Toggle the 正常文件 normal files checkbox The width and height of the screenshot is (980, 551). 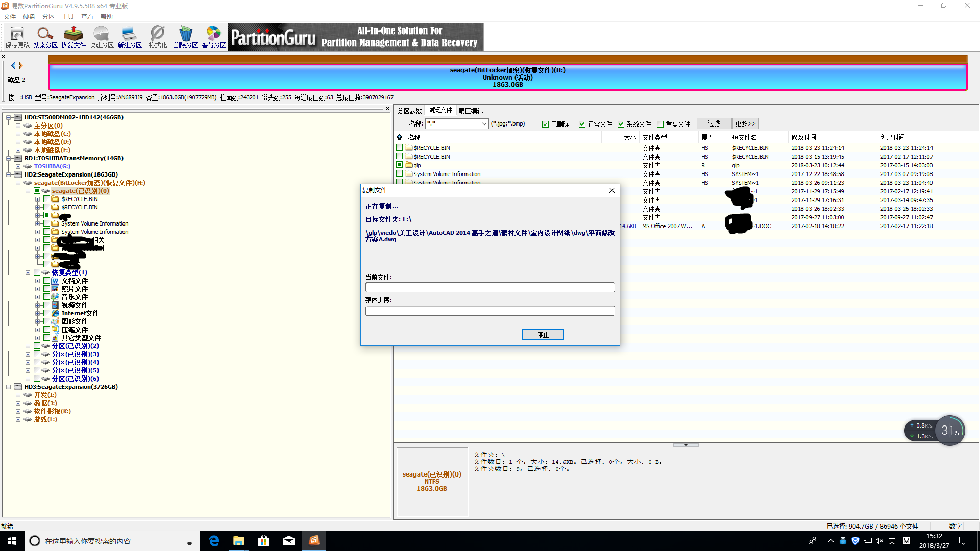click(x=582, y=124)
